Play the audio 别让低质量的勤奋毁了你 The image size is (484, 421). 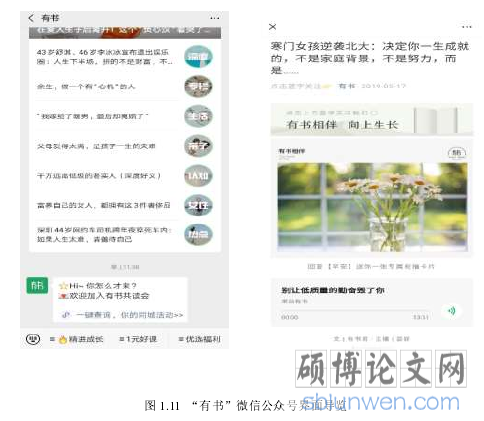click(451, 311)
